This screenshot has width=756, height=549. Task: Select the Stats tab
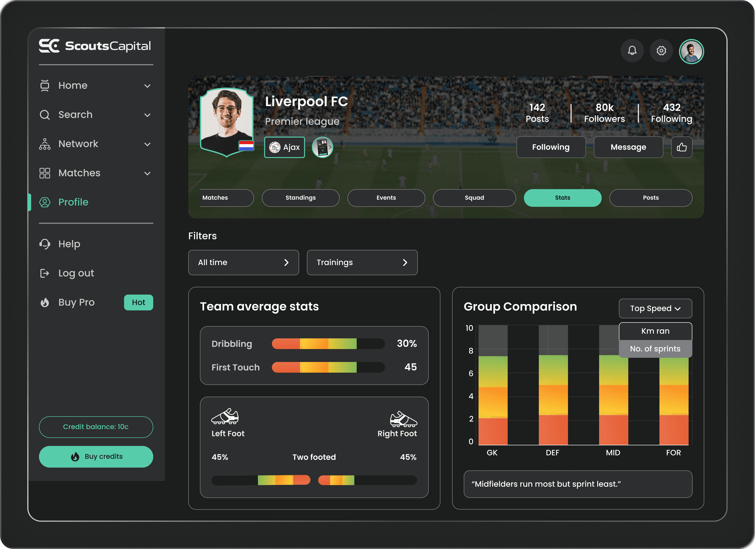pos(562,198)
